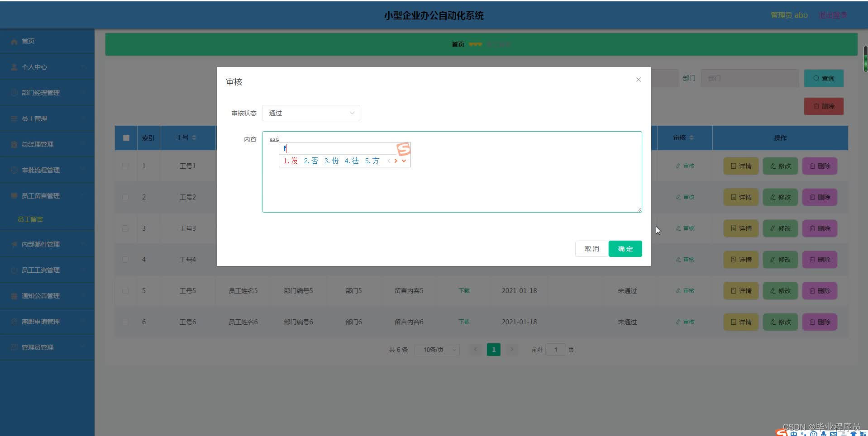Check the checkbox for row 6

(x=125, y=322)
